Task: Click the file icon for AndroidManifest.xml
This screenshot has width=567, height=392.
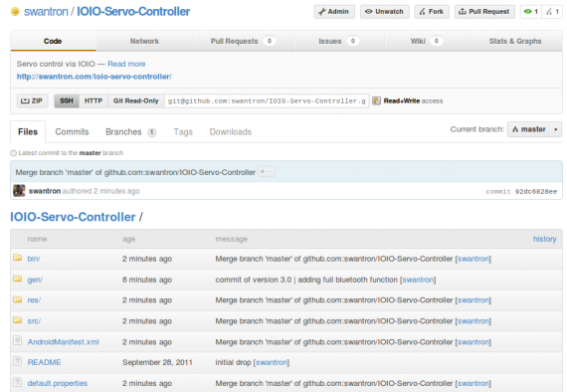Action: click(x=17, y=340)
